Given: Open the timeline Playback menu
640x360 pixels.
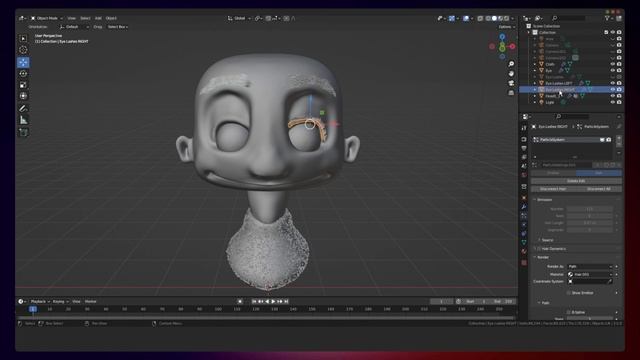Looking at the screenshot, I should (40, 301).
